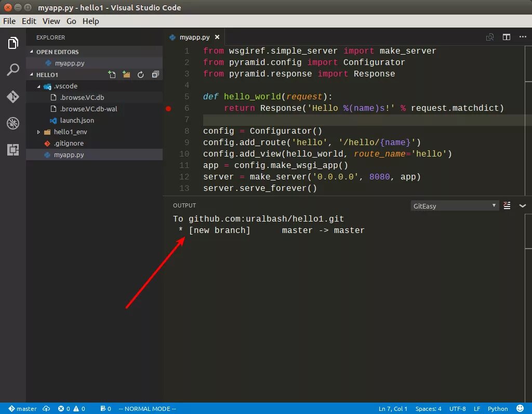Open the View menu

[51, 21]
